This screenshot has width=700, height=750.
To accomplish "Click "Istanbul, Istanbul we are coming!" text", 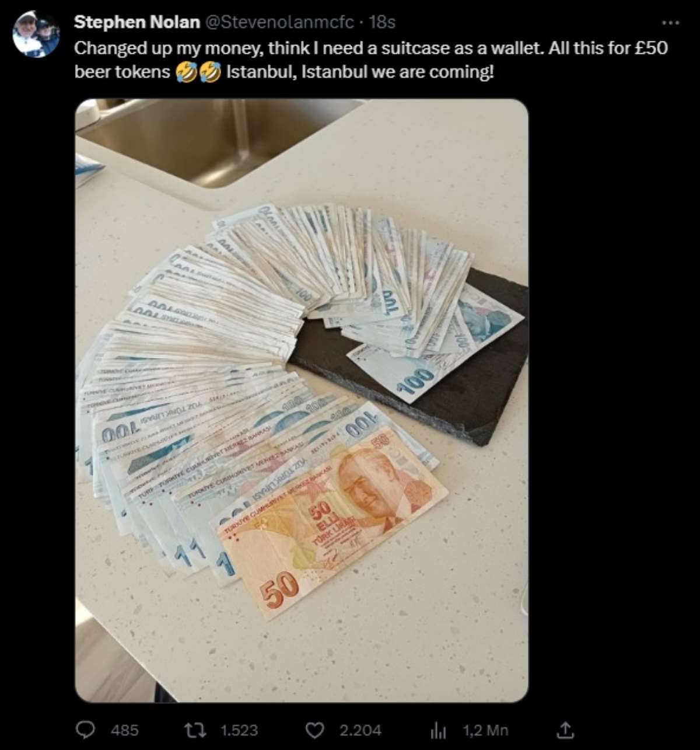I will pos(360,72).
